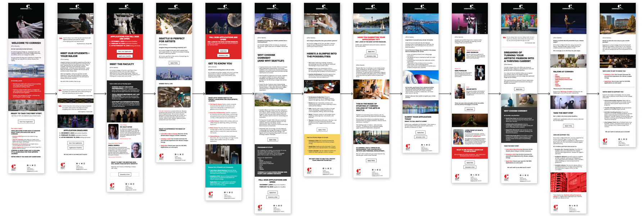
Task: Click Application Checklist in the red Applications for Fall 2025 banner
Action: pos(125,56)
